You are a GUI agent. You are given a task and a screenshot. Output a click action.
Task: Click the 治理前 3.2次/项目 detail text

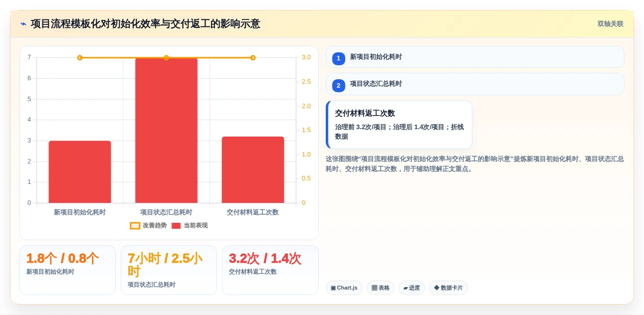pos(400,132)
